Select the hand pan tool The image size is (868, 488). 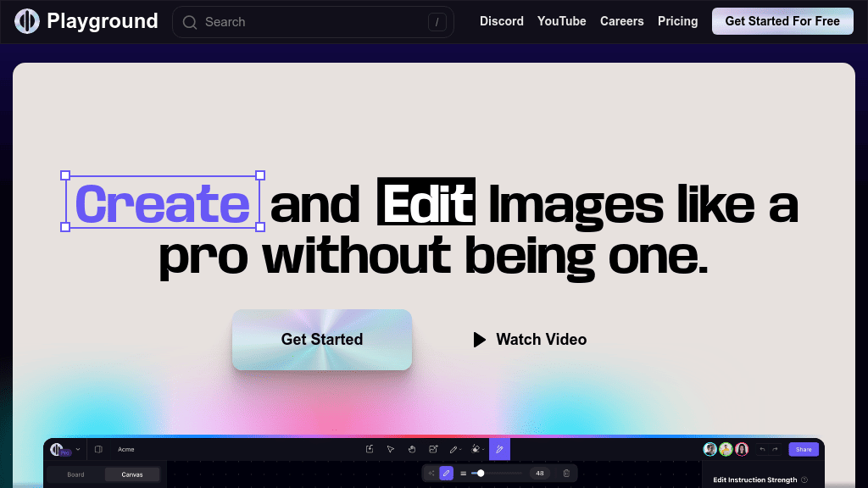tap(413, 449)
